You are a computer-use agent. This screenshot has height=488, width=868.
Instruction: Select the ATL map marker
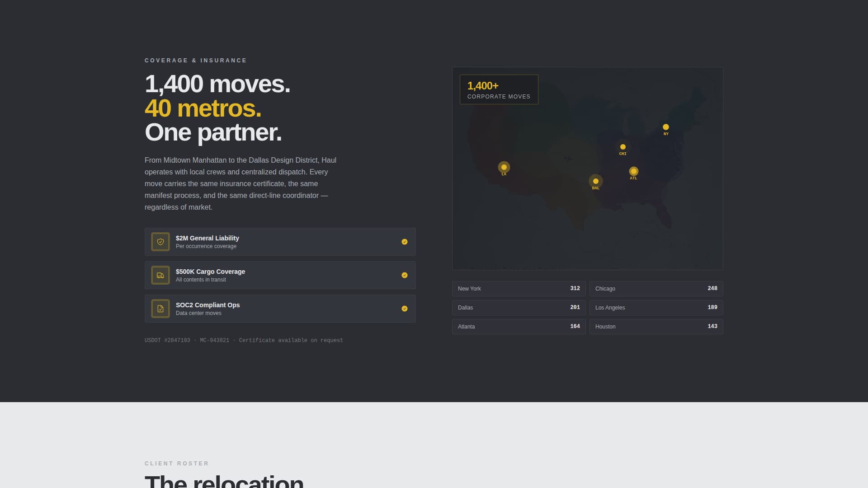(634, 171)
